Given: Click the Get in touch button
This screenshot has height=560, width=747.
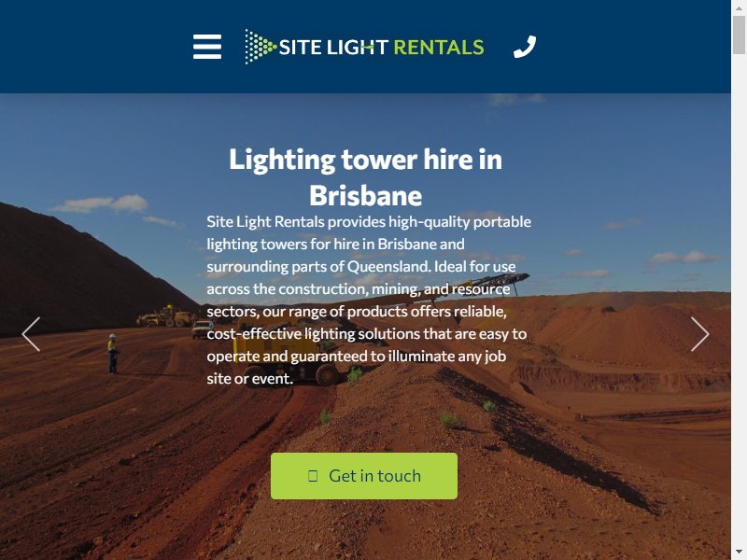Looking at the screenshot, I should coord(364,476).
